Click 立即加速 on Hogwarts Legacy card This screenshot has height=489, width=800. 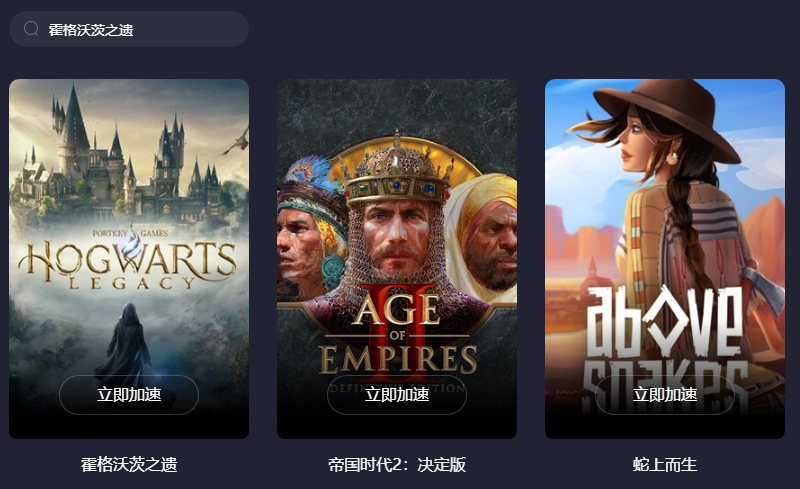pyautogui.click(x=129, y=395)
